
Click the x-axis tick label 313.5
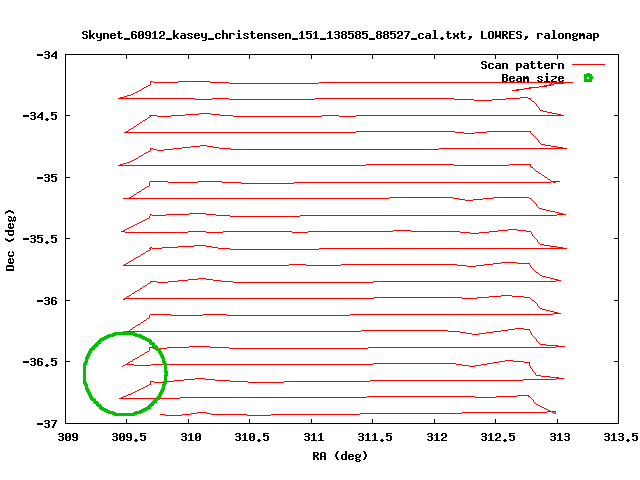pyautogui.click(x=620, y=437)
